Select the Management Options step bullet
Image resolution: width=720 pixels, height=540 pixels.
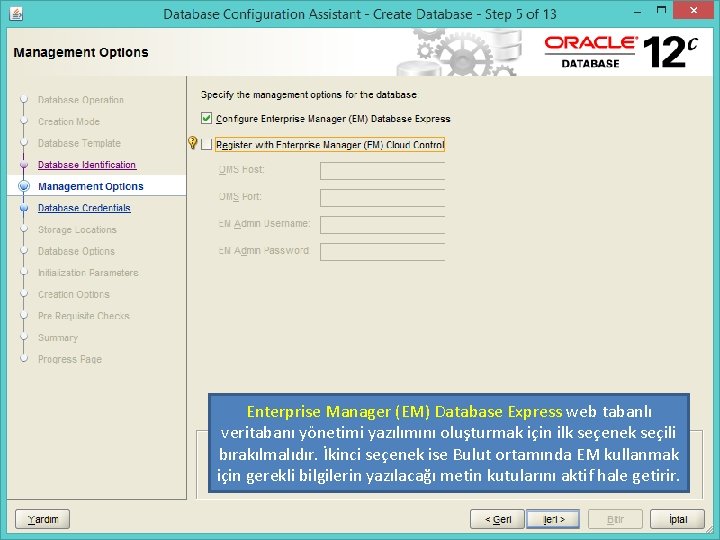(x=24, y=186)
